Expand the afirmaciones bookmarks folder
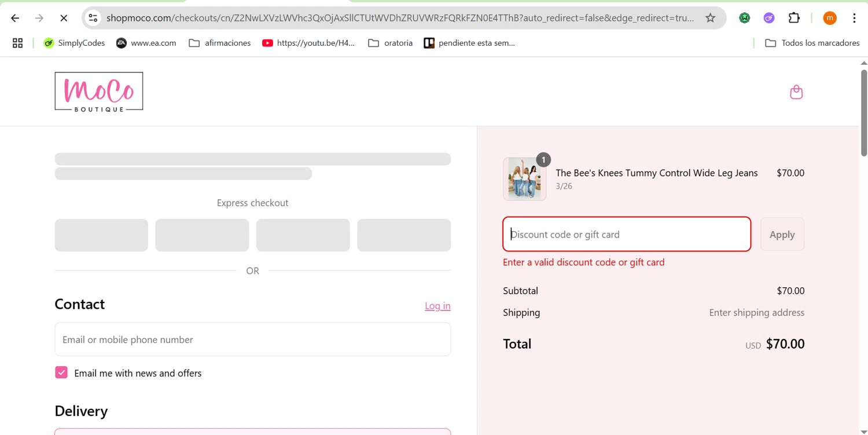Viewport: 868px width, 435px height. point(220,43)
